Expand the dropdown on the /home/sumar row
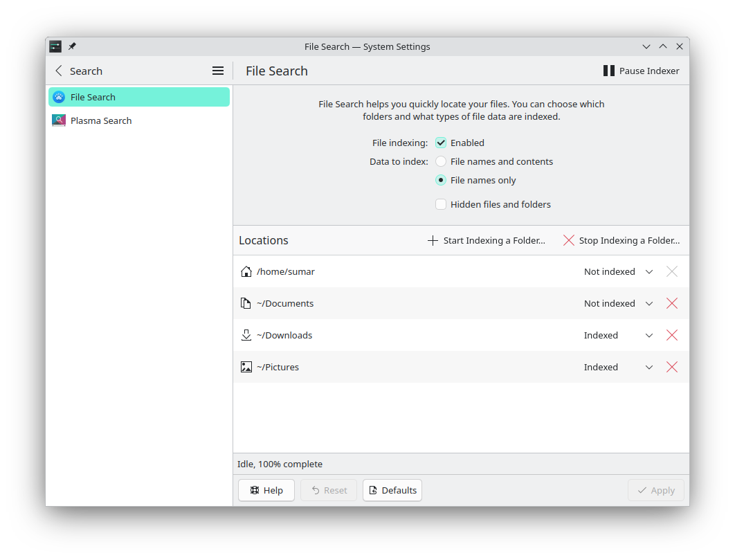Image resolution: width=735 pixels, height=560 pixels. coord(649,271)
